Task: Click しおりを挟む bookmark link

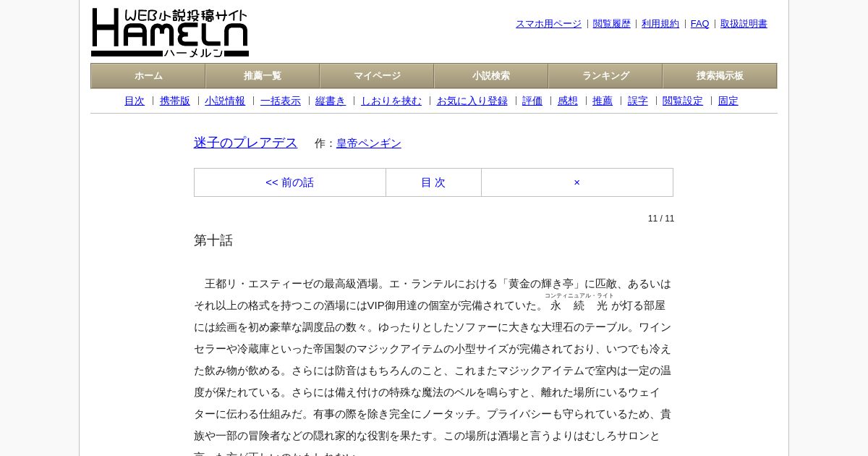Action: 391,101
